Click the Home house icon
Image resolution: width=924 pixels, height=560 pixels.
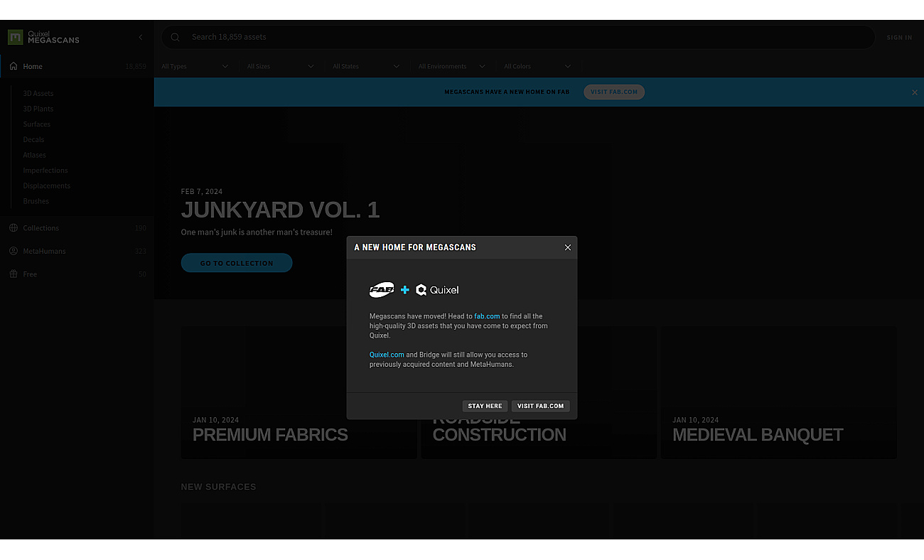14,66
